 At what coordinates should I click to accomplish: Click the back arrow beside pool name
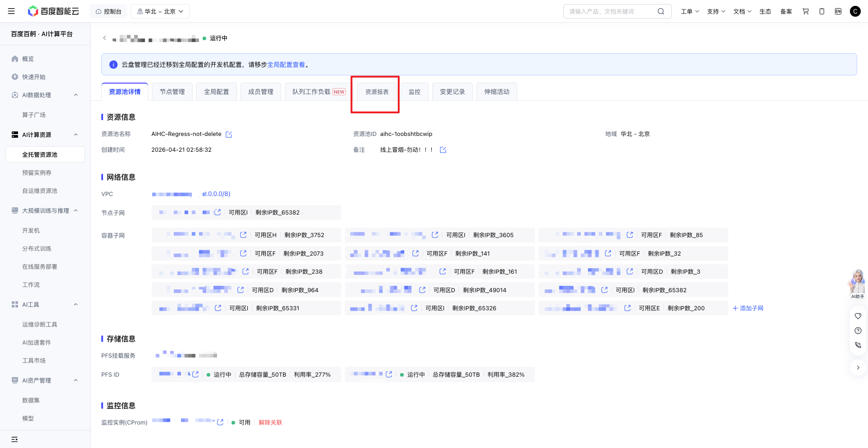tap(104, 38)
